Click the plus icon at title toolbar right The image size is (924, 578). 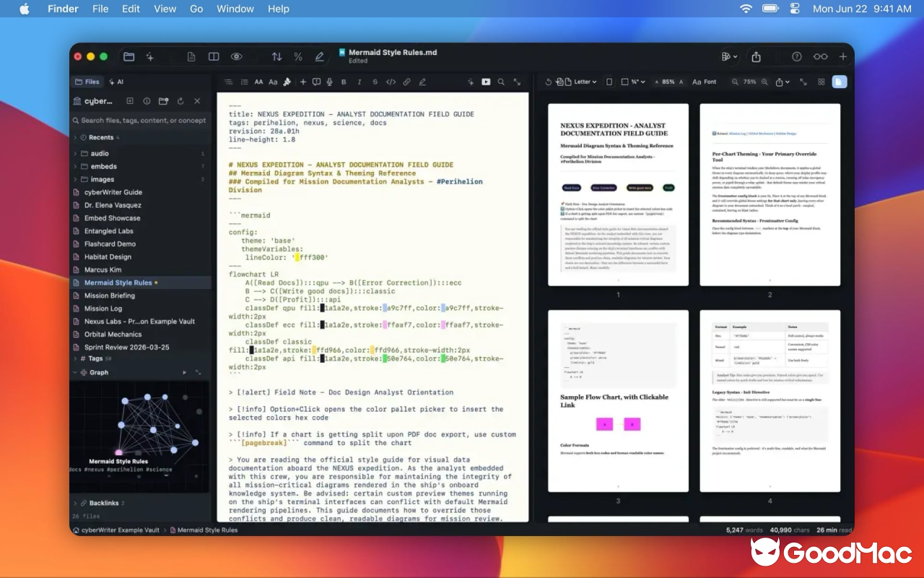(842, 56)
